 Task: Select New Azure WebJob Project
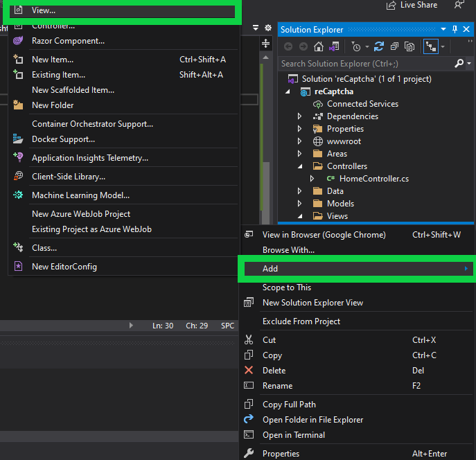123,214
